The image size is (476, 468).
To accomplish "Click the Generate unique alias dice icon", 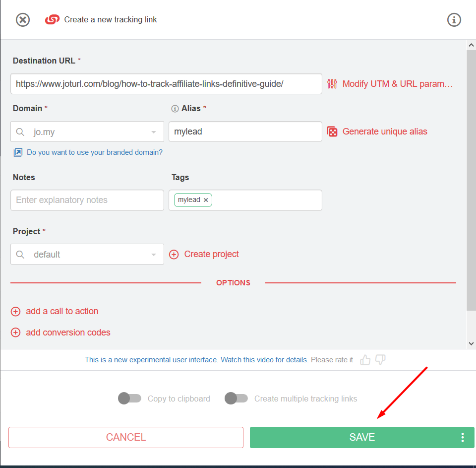I will click(x=332, y=132).
